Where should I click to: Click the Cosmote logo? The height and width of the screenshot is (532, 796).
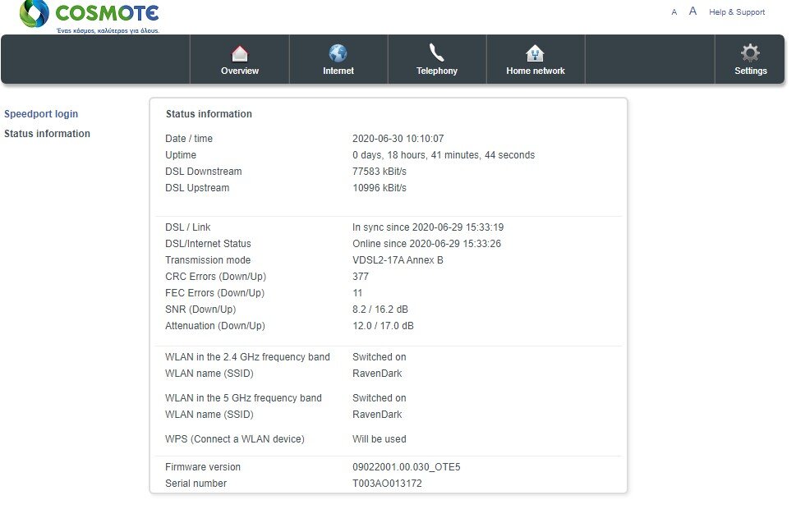[x=90, y=14]
